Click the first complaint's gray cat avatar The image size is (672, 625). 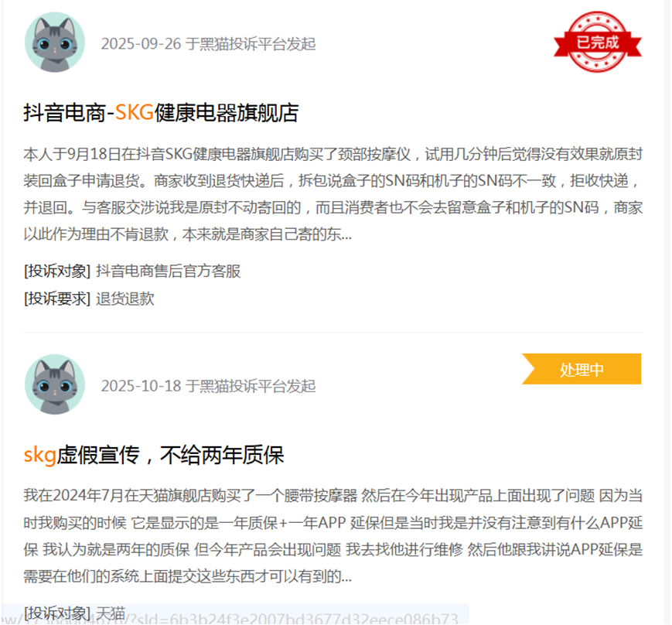(55, 42)
